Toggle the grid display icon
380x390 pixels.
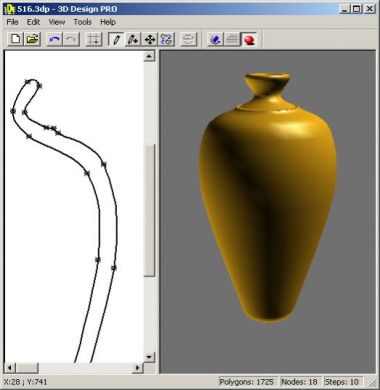[94, 39]
